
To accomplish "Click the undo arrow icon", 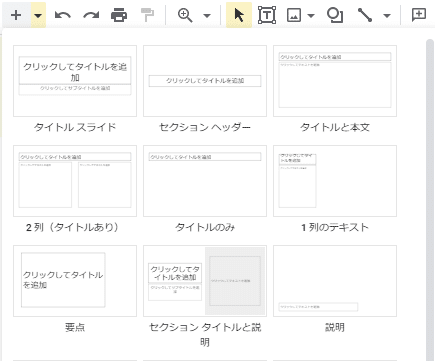I will (63, 15).
